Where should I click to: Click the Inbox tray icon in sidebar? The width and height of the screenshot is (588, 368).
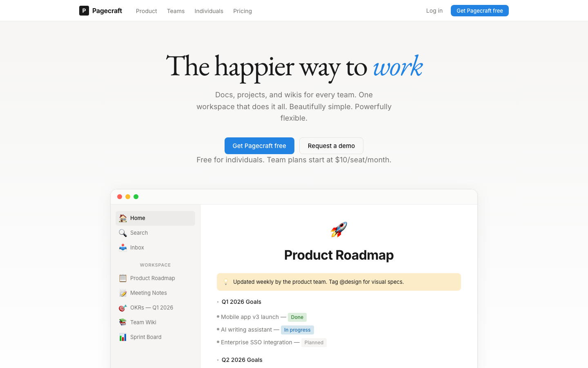(x=123, y=248)
